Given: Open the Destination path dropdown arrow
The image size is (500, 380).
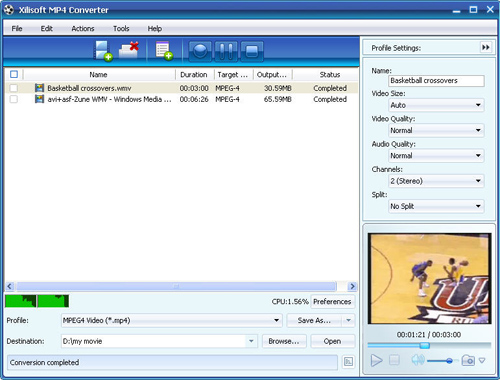Looking at the screenshot, I should 251,341.
